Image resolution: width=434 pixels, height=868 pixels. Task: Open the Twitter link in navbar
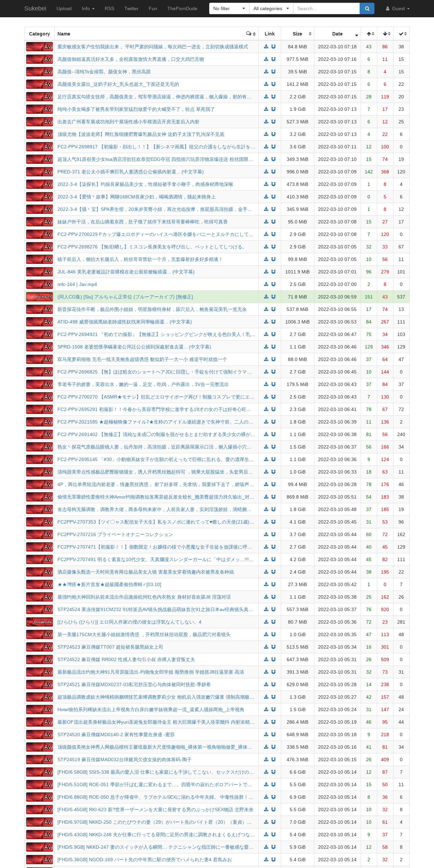[x=131, y=8]
